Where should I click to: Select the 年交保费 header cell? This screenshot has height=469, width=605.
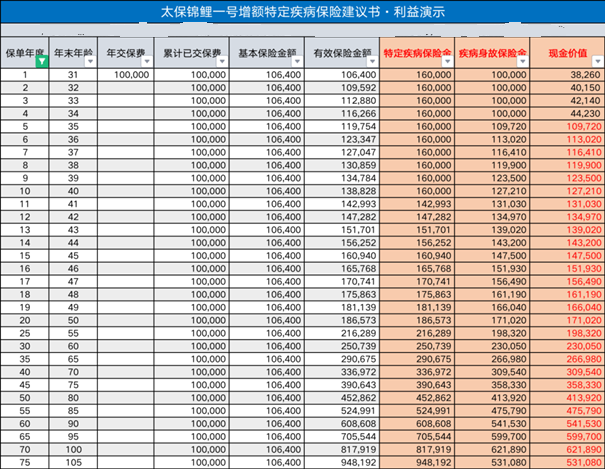coord(125,53)
